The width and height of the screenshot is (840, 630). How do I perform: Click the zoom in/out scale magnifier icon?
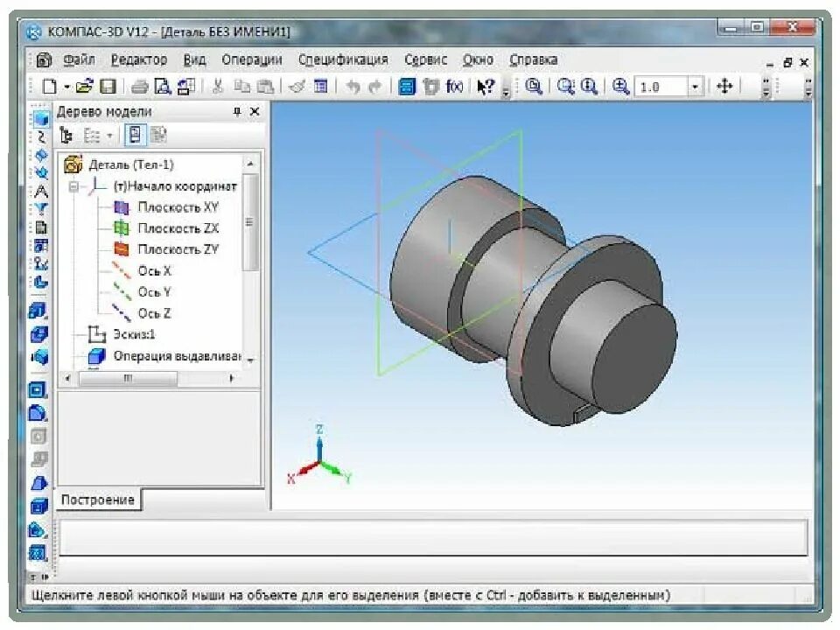pyautogui.click(x=620, y=87)
